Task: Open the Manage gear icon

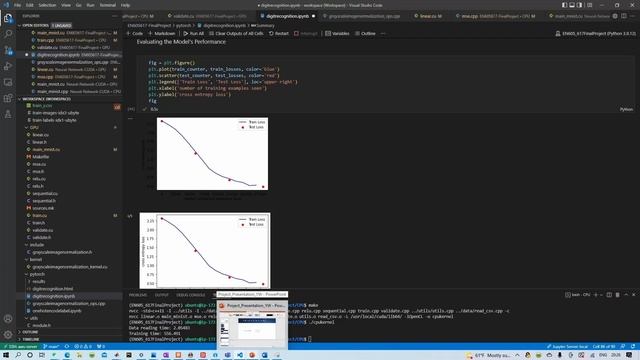Action: point(8,335)
